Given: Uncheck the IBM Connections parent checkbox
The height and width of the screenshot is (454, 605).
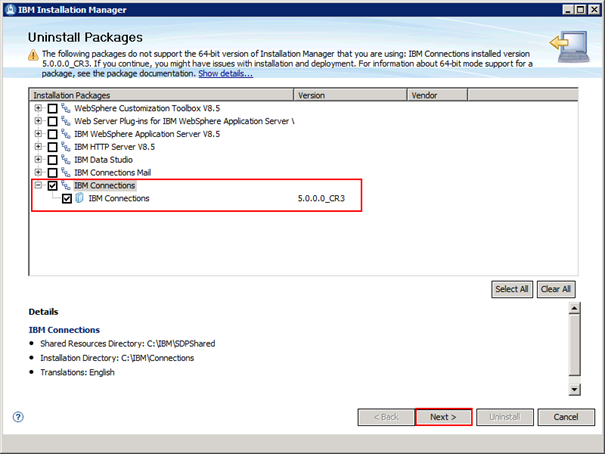Looking at the screenshot, I should tap(52, 185).
